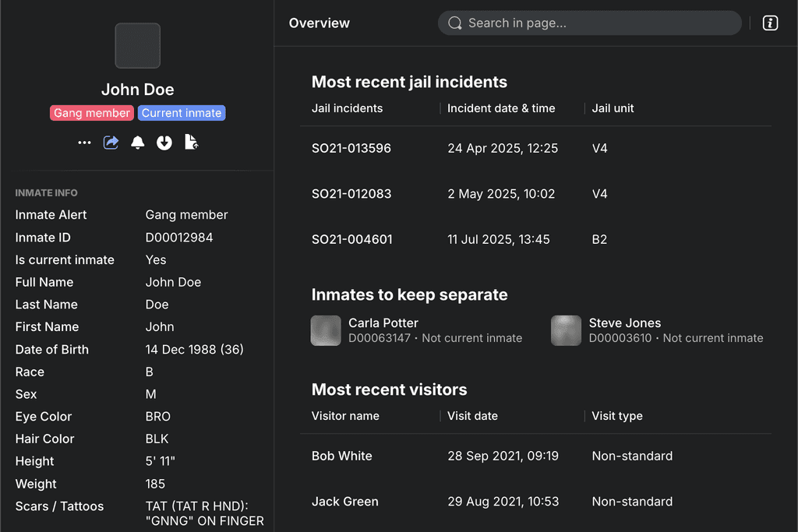The width and height of the screenshot is (798, 532).
Task: Open the three-dots more actions menu
Action: pos(84,143)
